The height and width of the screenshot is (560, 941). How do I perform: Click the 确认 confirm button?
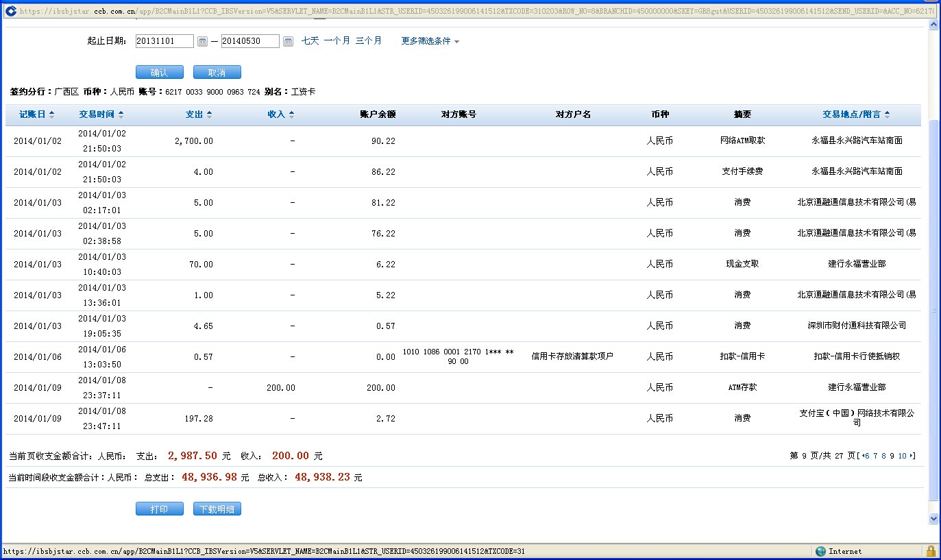(159, 73)
